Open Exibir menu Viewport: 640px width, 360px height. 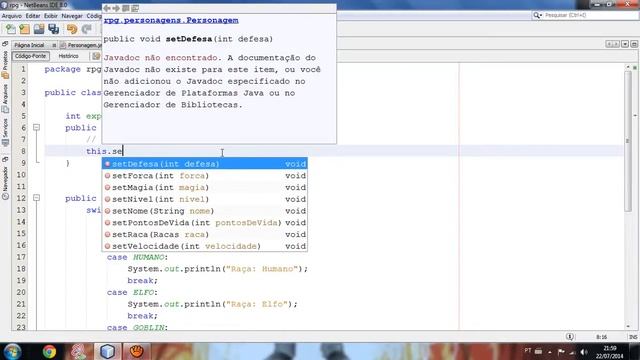point(51,16)
